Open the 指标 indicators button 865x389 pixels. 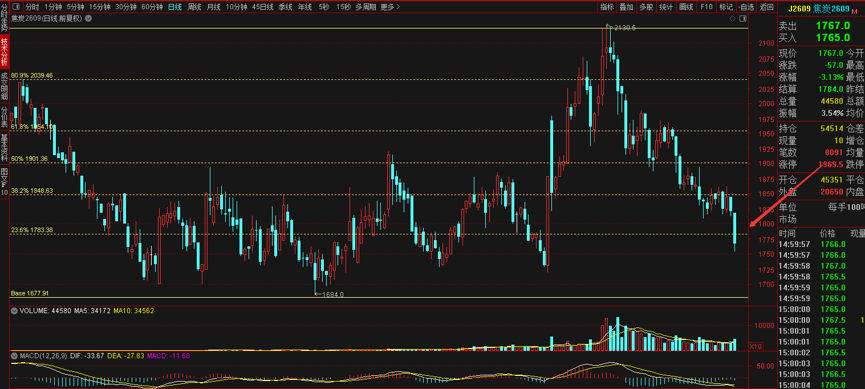[607, 7]
